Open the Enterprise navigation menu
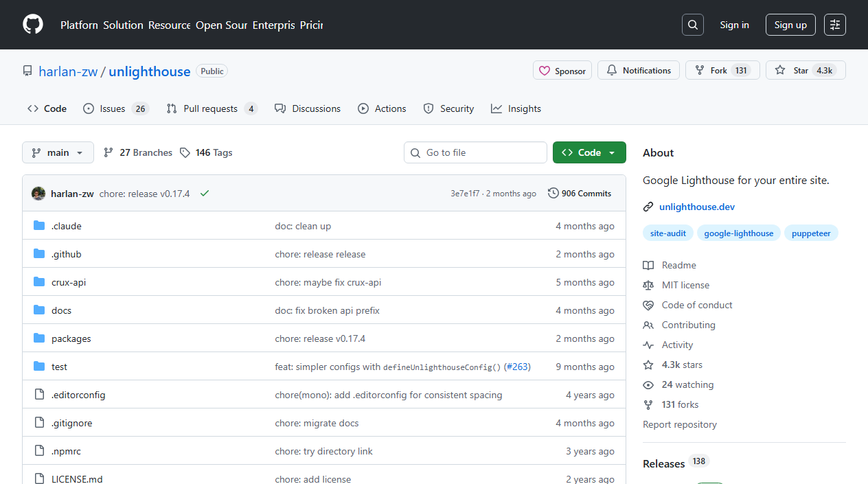The image size is (868, 484). pos(273,25)
